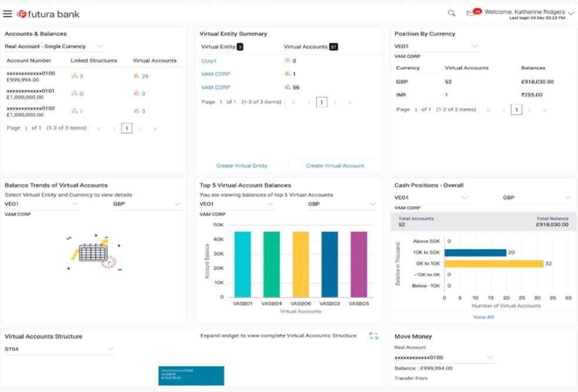The image size is (578, 392).
Task: Expand the Virtual Accounts Structure widget fullscreen
Action: [x=373, y=336]
